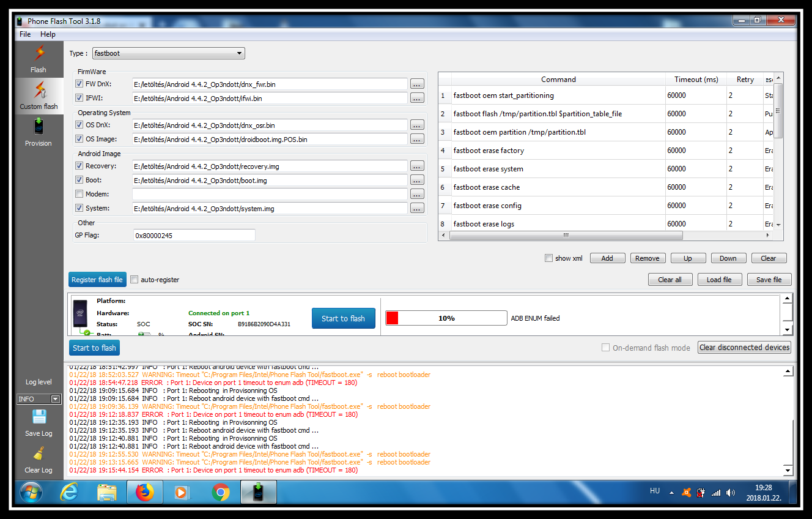The height and width of the screenshot is (519, 812).
Task: Open Firefox from the taskbar
Action: tap(145, 492)
